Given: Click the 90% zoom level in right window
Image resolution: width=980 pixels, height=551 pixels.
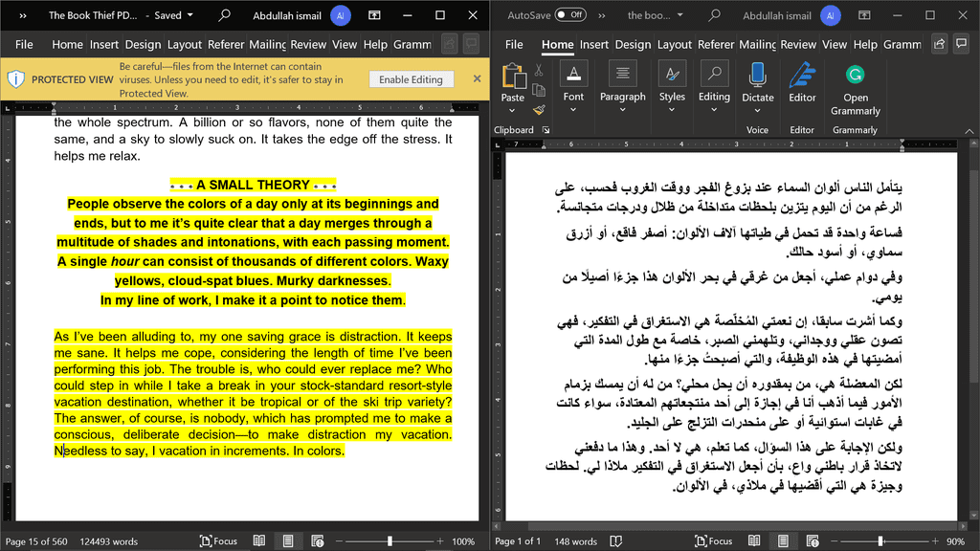Looking at the screenshot, I should (955, 541).
